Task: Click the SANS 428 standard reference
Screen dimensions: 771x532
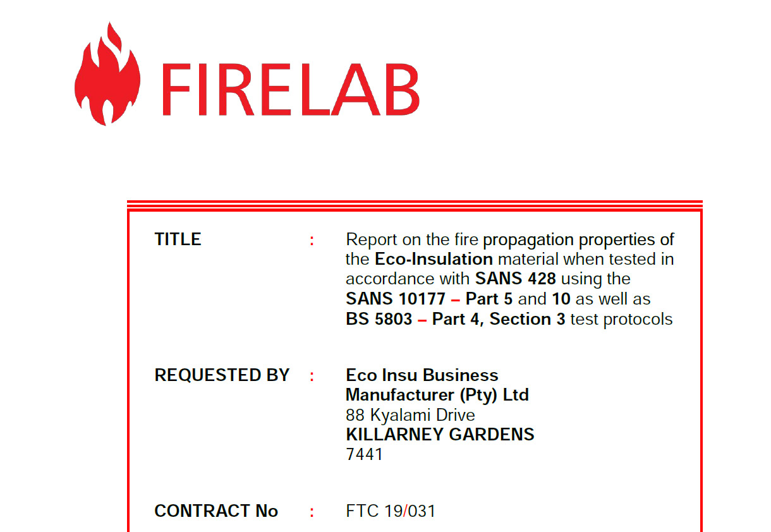Action: point(516,279)
